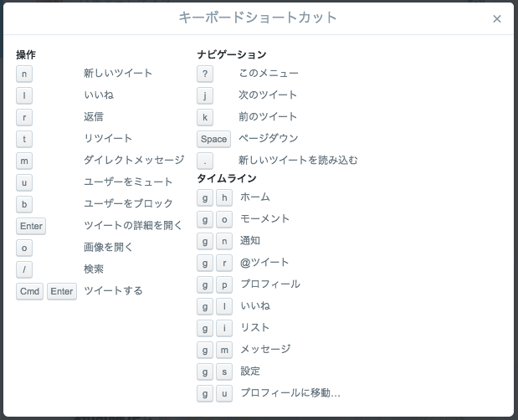Screen dimensions: 518x420
Task: Click the 'j' key for 次のツイート
Action: (205, 95)
